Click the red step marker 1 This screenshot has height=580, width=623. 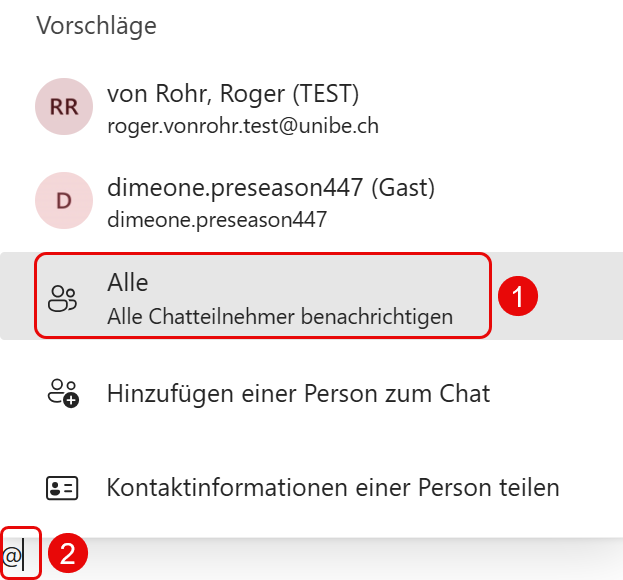[518, 296]
